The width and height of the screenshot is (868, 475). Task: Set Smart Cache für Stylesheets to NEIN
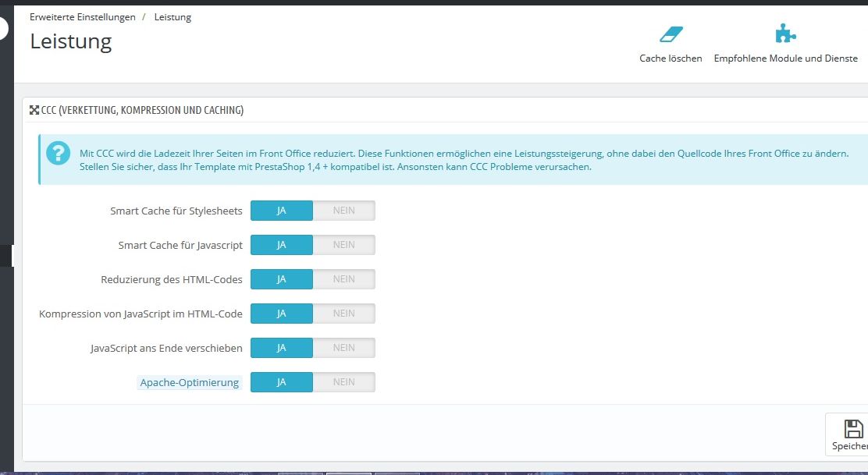coord(343,211)
